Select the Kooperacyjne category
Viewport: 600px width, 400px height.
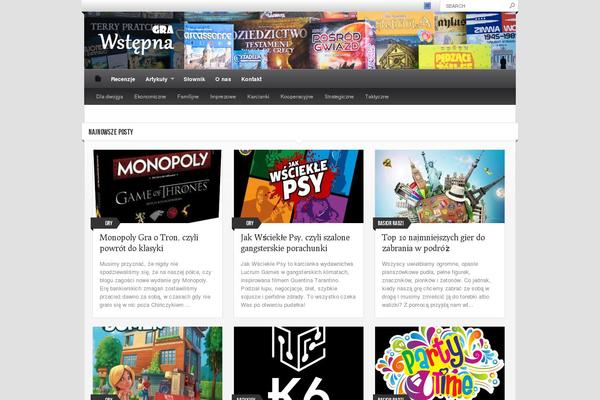[297, 97]
